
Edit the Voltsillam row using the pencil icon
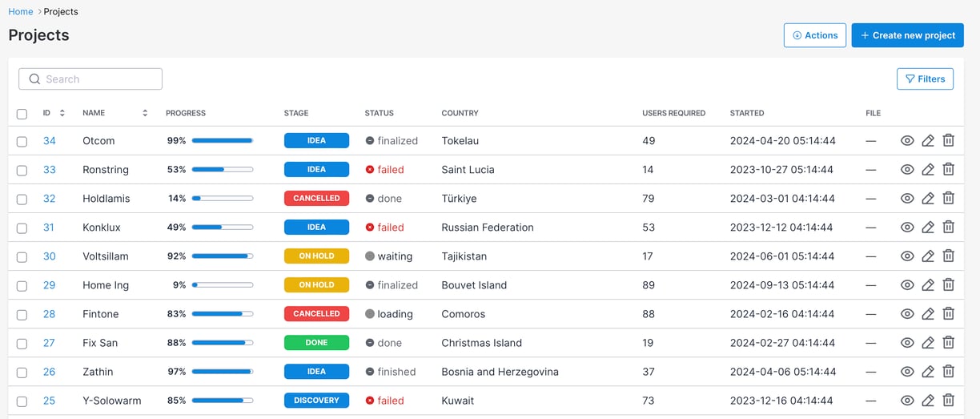928,256
